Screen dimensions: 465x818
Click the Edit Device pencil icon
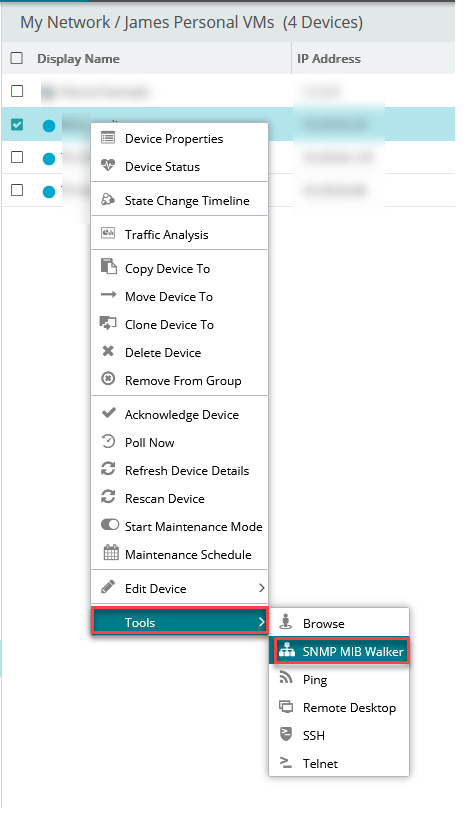[108, 587]
